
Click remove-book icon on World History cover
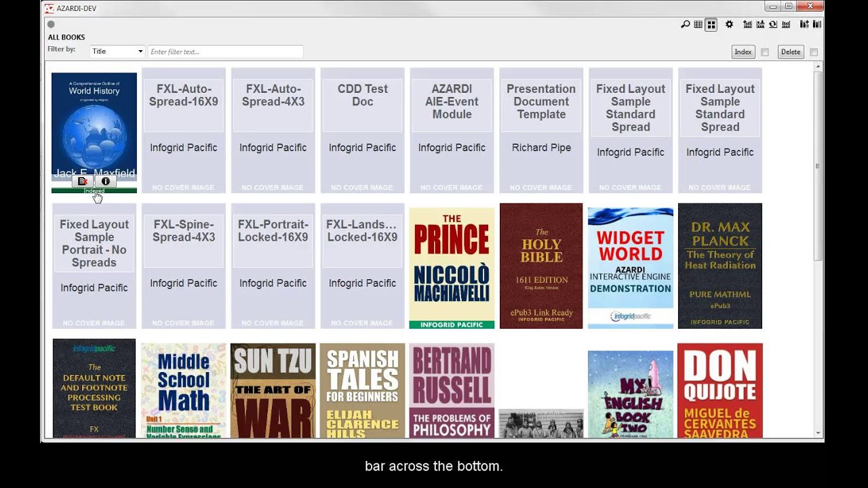tap(83, 181)
